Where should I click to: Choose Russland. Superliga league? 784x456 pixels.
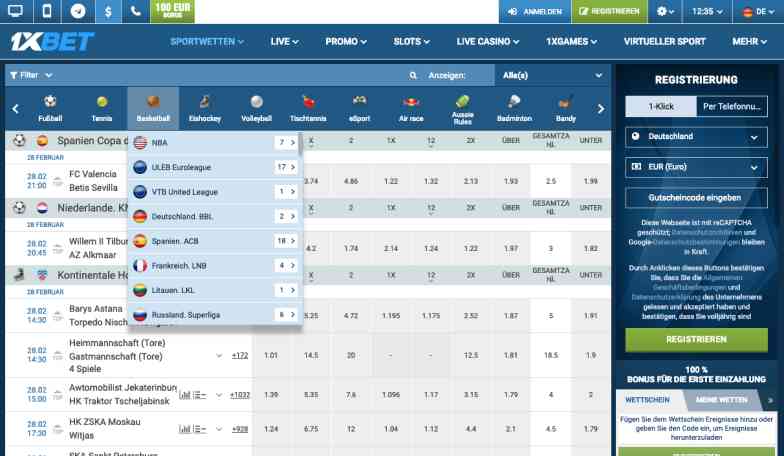(x=215, y=314)
